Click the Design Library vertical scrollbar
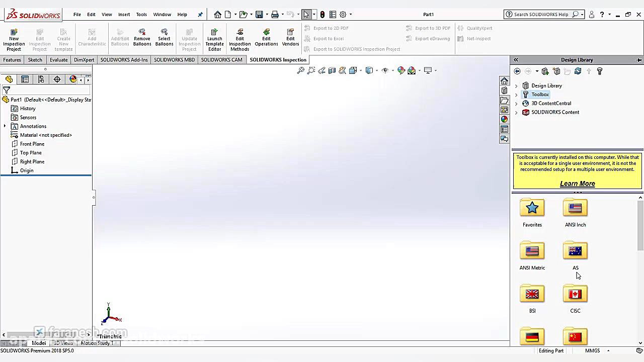 [640, 225]
